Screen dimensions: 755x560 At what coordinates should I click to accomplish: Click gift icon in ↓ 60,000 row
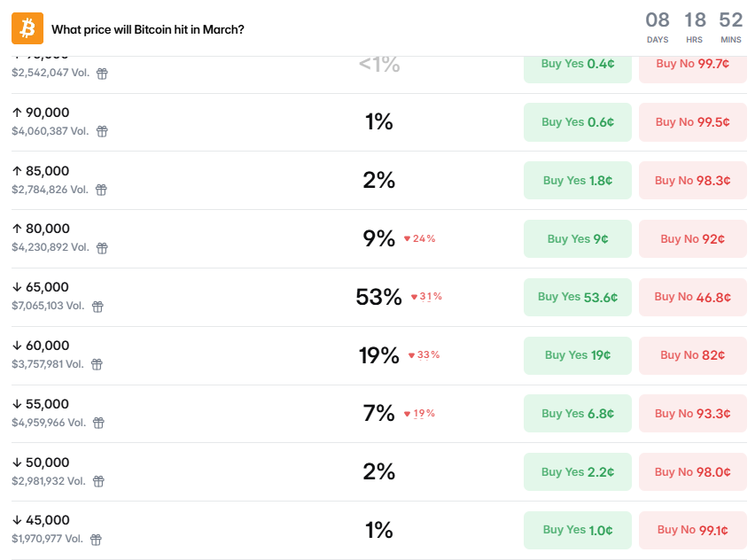(97, 364)
